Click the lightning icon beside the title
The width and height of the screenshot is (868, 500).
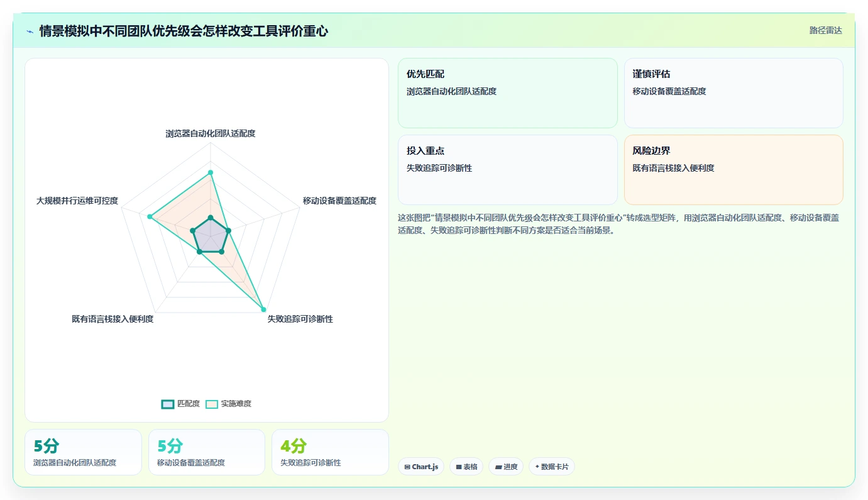[x=30, y=31]
